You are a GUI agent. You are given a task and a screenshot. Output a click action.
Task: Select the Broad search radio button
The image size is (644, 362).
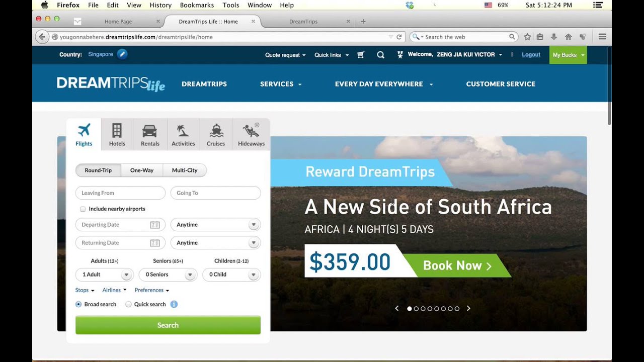click(78, 304)
